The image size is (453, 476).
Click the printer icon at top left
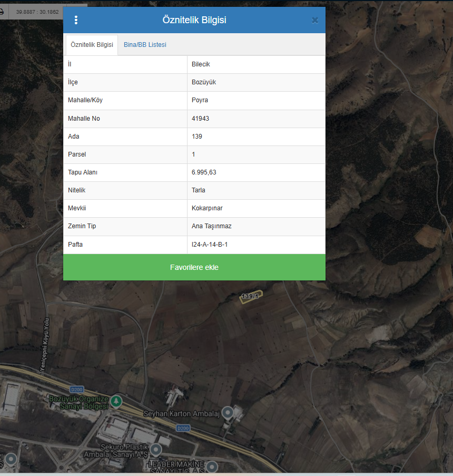(2, 12)
